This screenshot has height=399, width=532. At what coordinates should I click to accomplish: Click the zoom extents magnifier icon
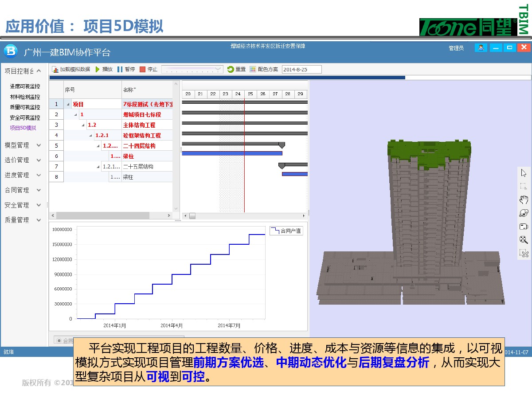pyautogui.click(x=524, y=240)
